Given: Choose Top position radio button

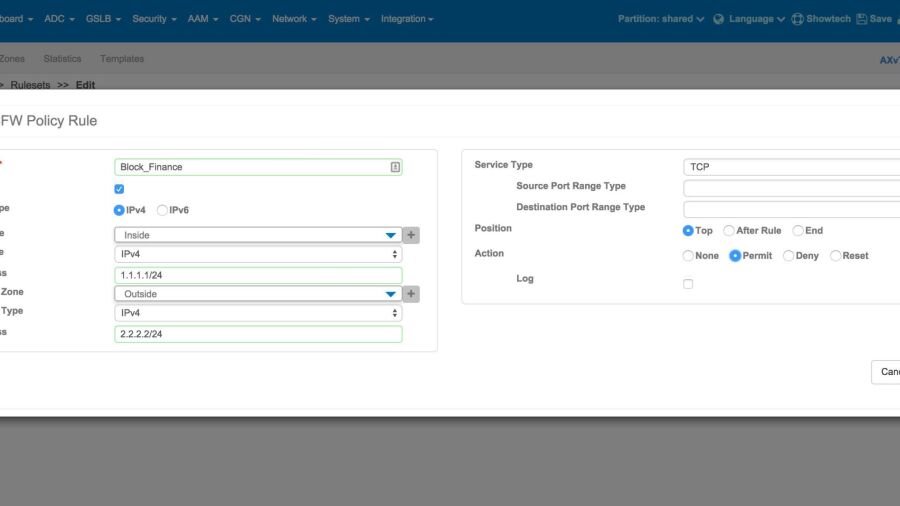Looking at the screenshot, I should (688, 231).
